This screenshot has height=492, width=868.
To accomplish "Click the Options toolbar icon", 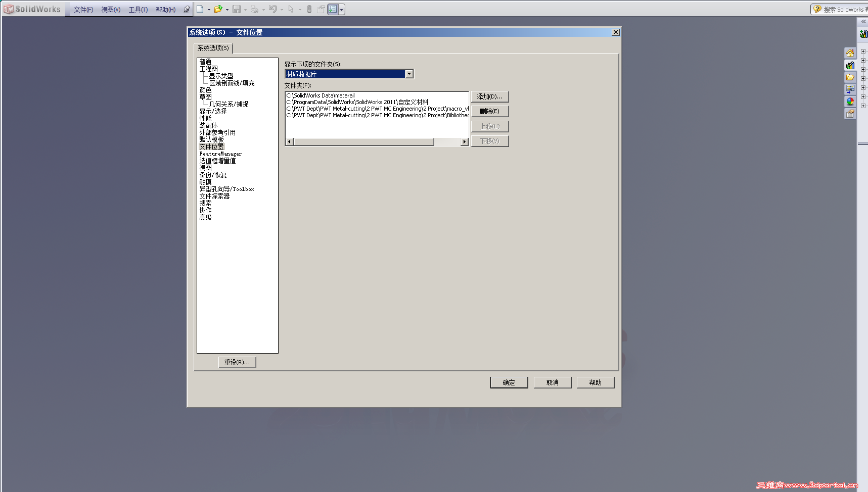I will tap(333, 9).
